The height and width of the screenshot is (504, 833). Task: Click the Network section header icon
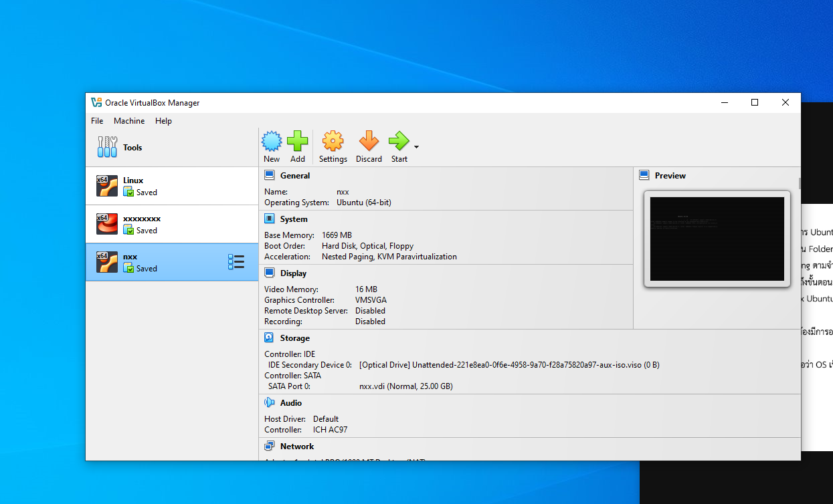click(269, 447)
